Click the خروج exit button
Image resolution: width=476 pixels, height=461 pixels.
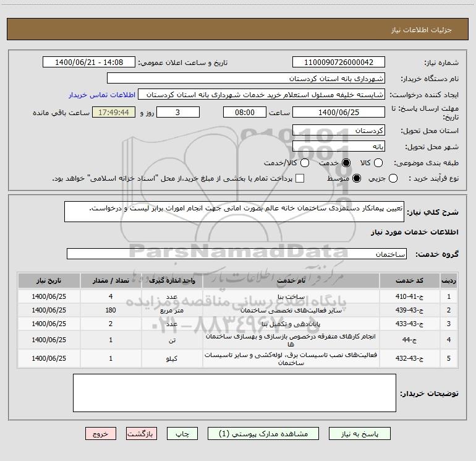pos(101,434)
